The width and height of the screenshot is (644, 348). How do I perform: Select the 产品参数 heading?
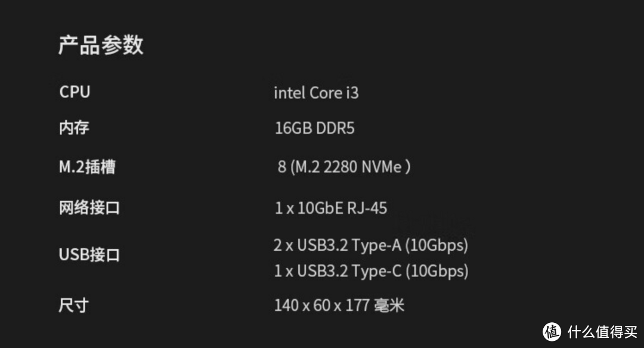point(101,45)
